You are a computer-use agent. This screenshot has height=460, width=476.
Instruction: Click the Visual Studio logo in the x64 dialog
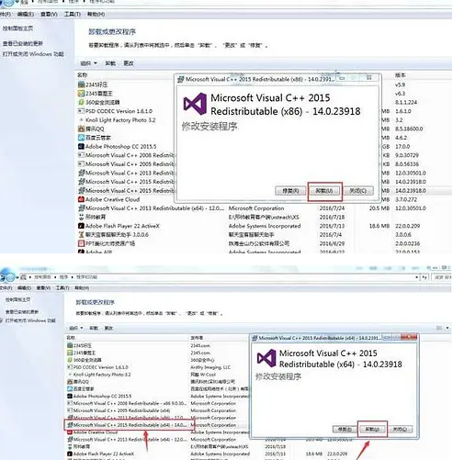266,358
